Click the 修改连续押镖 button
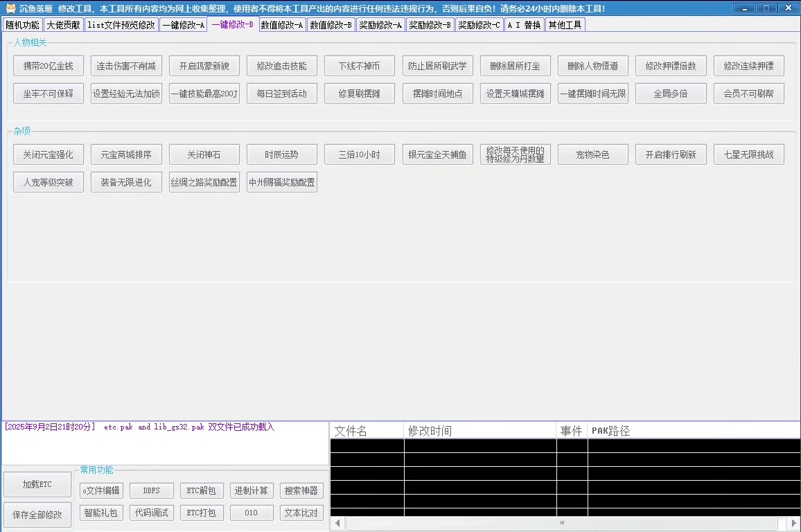The image size is (801, 532). coord(749,66)
